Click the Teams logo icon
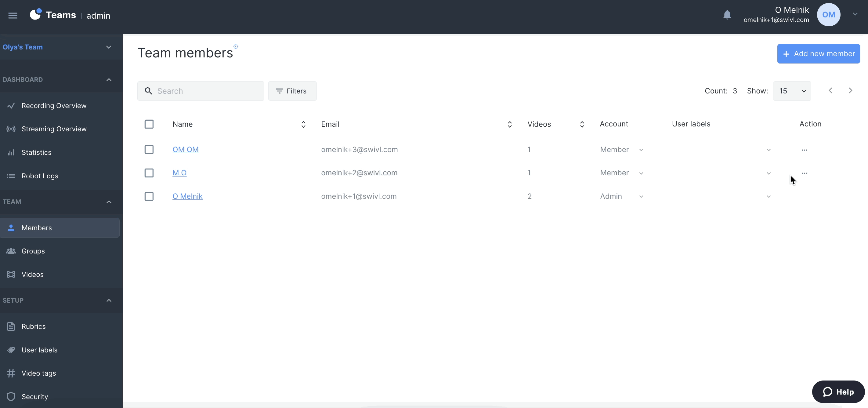 (x=35, y=15)
